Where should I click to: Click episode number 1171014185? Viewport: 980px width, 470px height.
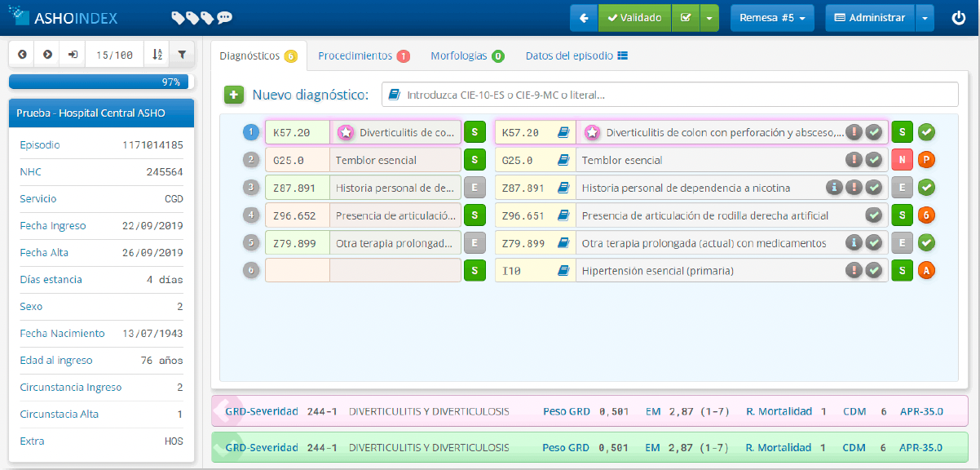[x=152, y=145]
